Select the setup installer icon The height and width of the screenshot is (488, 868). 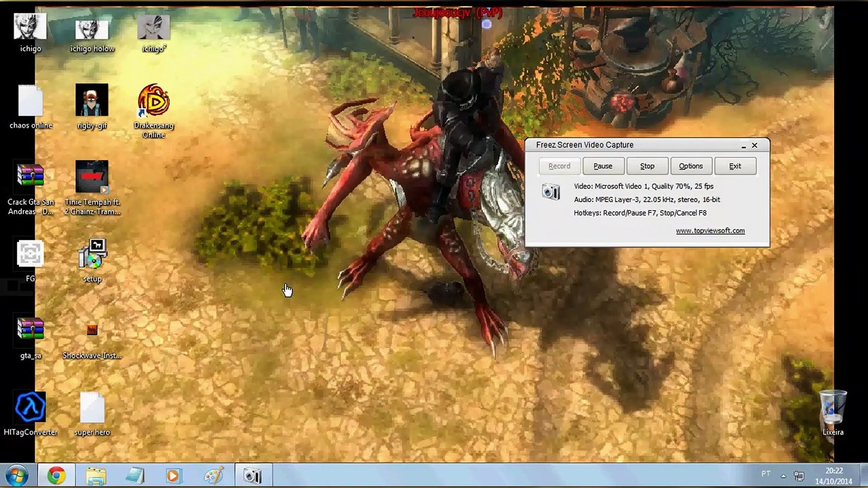coord(92,261)
